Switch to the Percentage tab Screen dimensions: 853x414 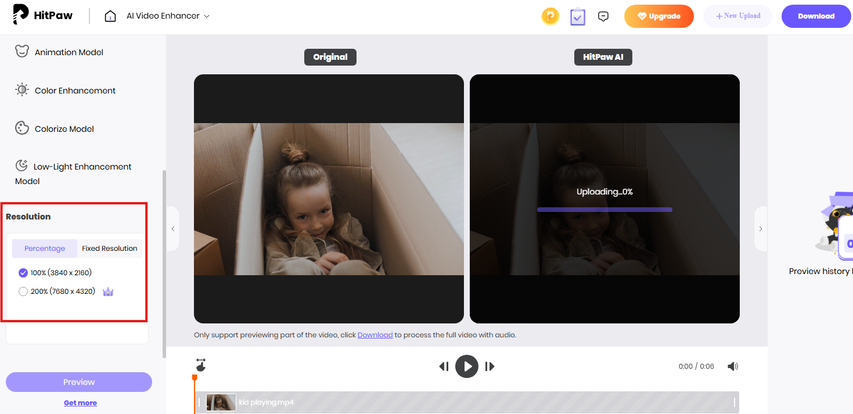pyautogui.click(x=45, y=248)
